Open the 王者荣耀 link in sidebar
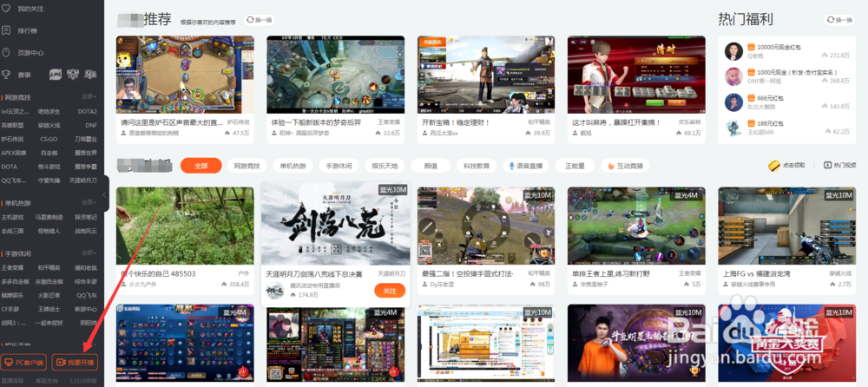This screenshot has height=387, width=868. pyautogui.click(x=12, y=268)
